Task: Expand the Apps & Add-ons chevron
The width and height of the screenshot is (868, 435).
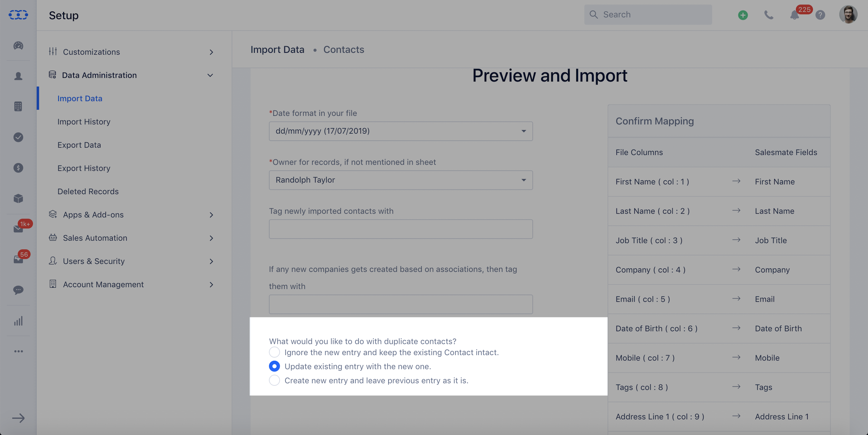Action: coord(211,215)
